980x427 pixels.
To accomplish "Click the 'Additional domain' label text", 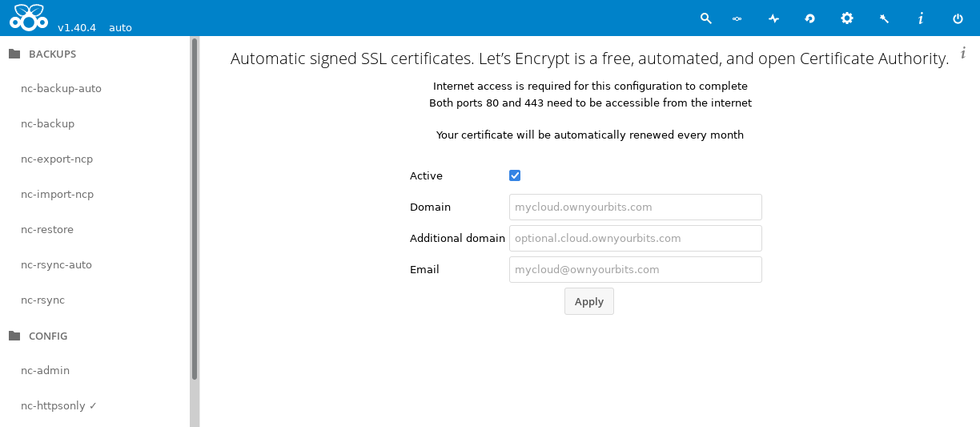I will pyautogui.click(x=457, y=238).
